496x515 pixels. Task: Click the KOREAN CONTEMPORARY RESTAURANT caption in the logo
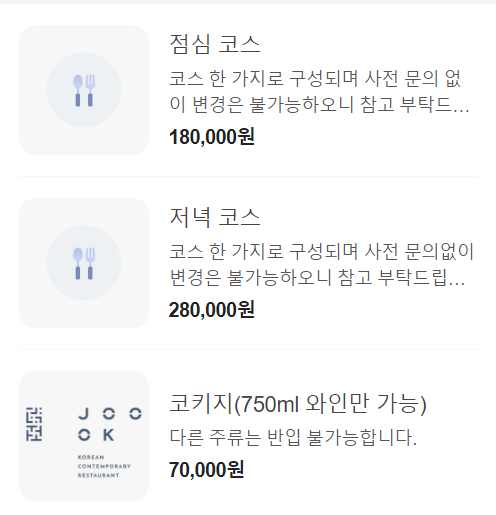(x=104, y=466)
